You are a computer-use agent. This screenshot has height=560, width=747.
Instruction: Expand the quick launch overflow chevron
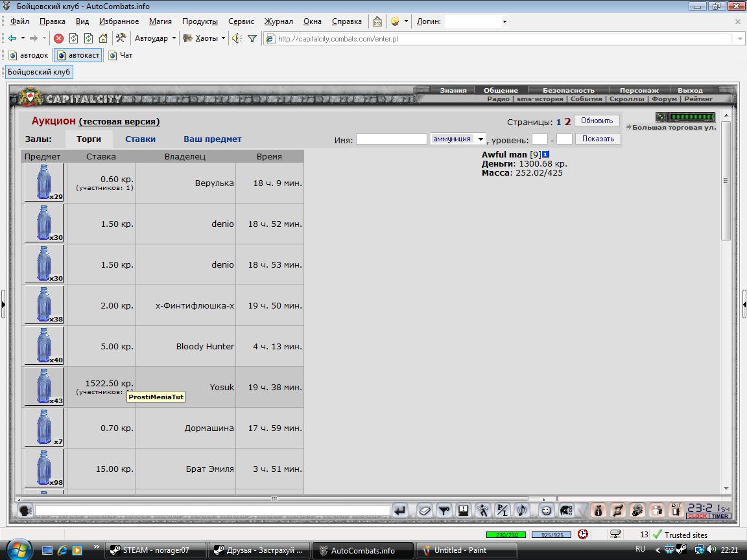tap(96, 546)
